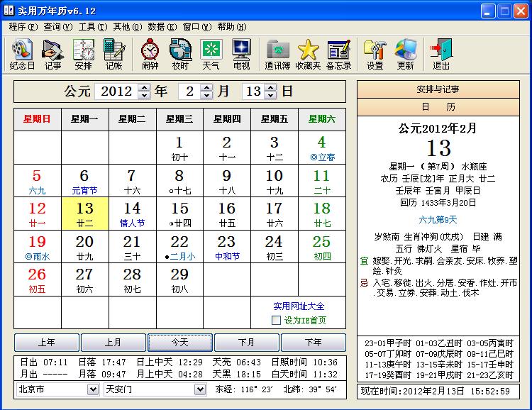Click the 现在时间 clock display

[438, 392]
